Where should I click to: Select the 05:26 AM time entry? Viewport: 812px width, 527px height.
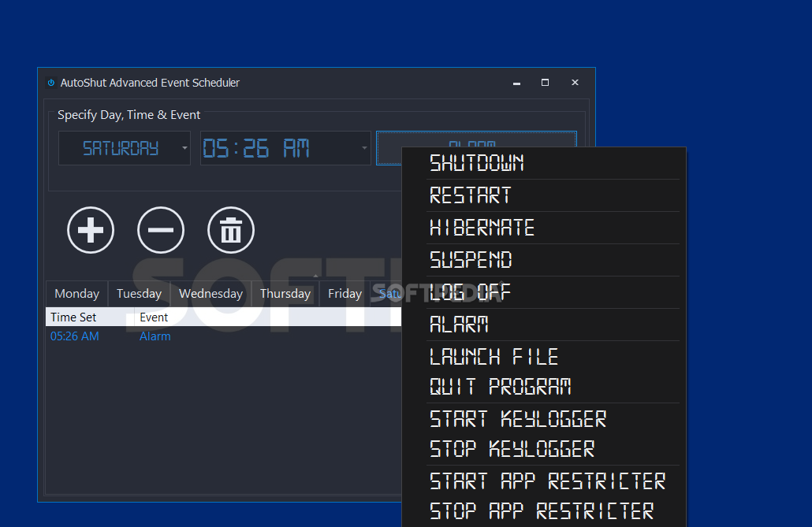[75, 336]
